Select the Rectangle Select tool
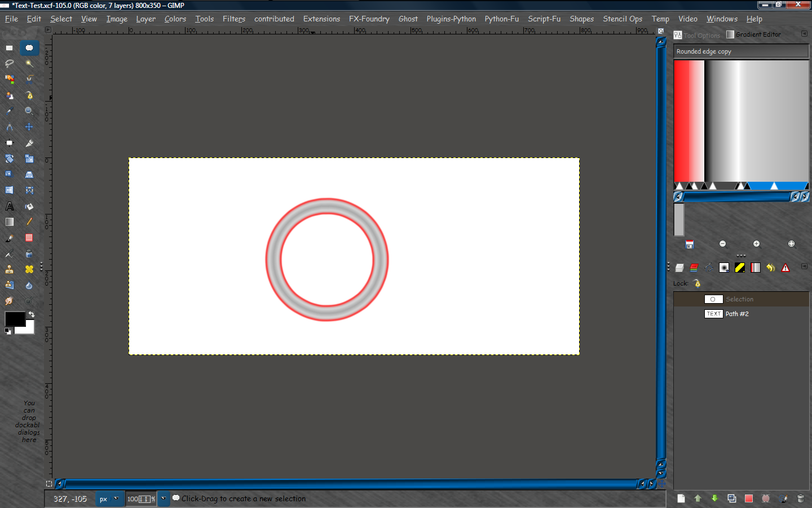Image resolution: width=812 pixels, height=508 pixels. (x=10, y=48)
